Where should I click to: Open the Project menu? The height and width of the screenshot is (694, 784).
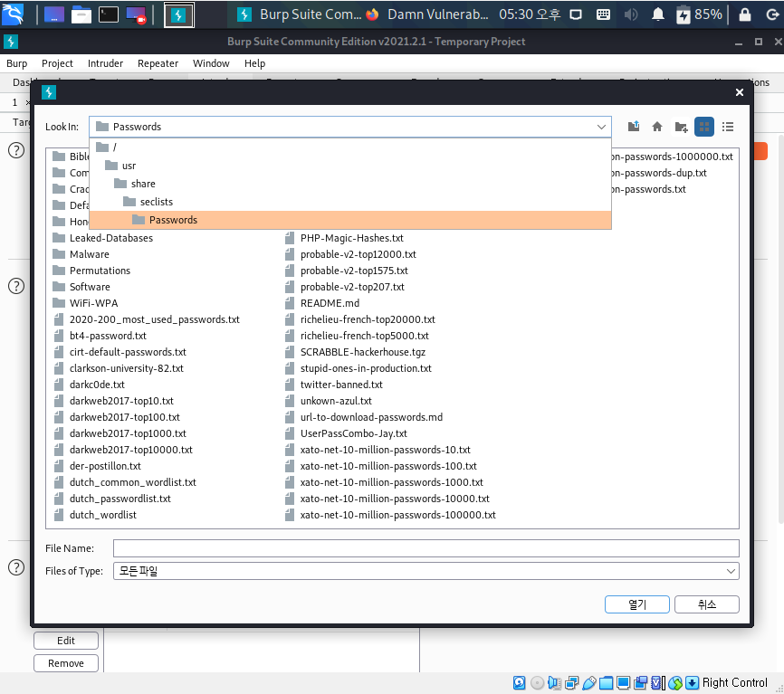[57, 63]
